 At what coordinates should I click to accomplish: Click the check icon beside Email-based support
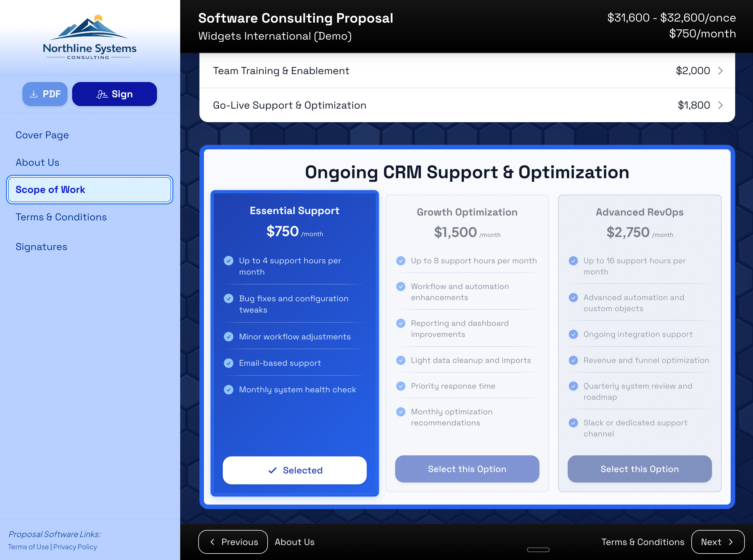(229, 363)
